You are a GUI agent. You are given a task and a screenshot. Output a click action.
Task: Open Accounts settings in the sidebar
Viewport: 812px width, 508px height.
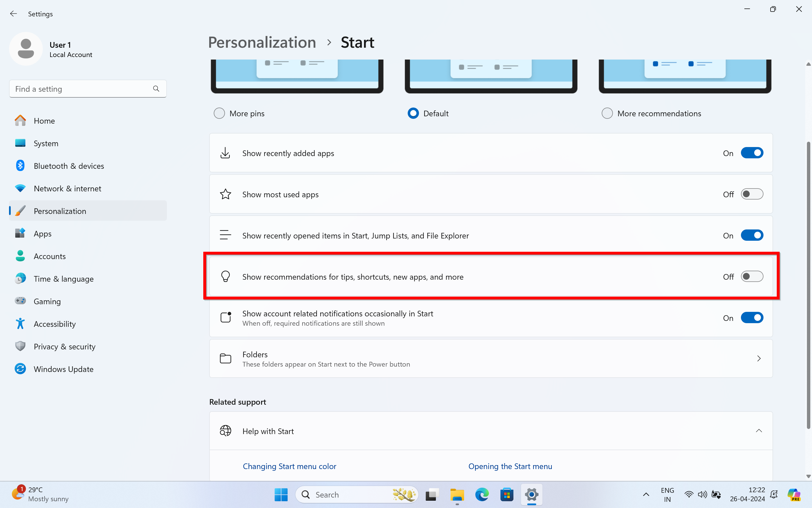[88, 256]
